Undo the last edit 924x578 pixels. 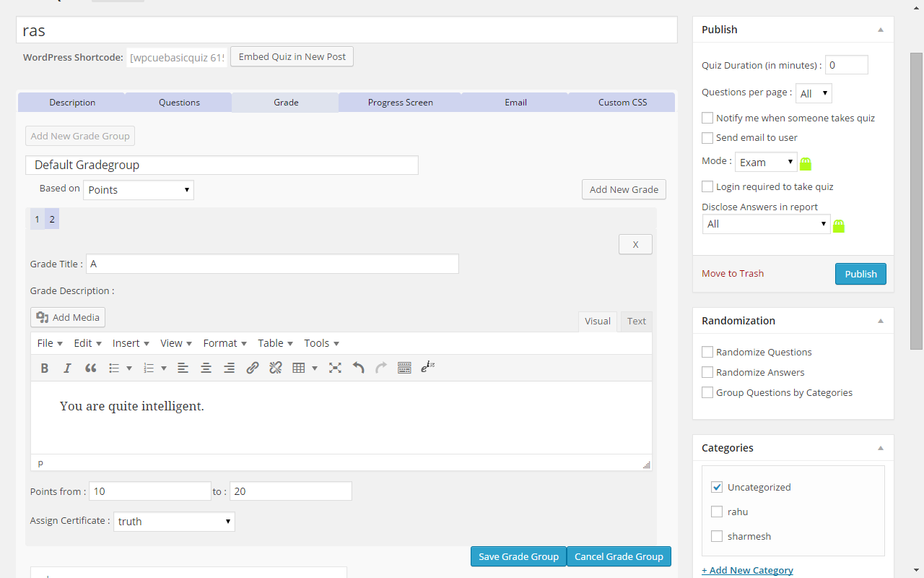358,368
